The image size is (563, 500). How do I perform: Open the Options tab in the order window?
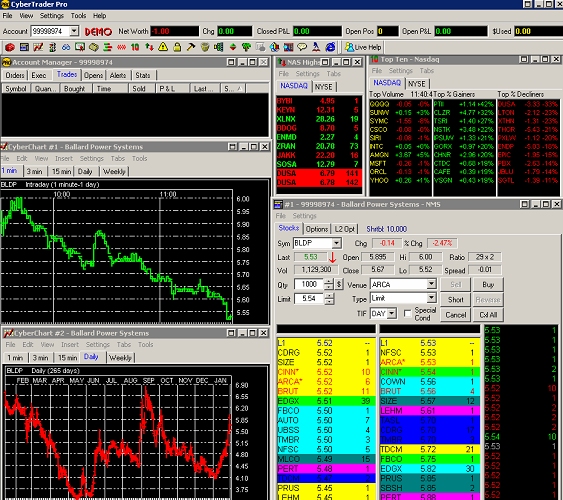317,229
